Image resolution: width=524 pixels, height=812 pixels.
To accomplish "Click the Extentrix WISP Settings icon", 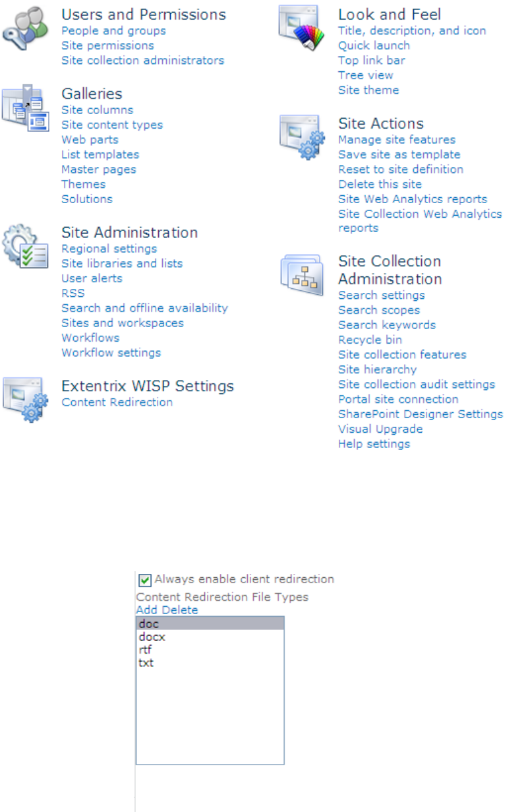I will [x=25, y=400].
